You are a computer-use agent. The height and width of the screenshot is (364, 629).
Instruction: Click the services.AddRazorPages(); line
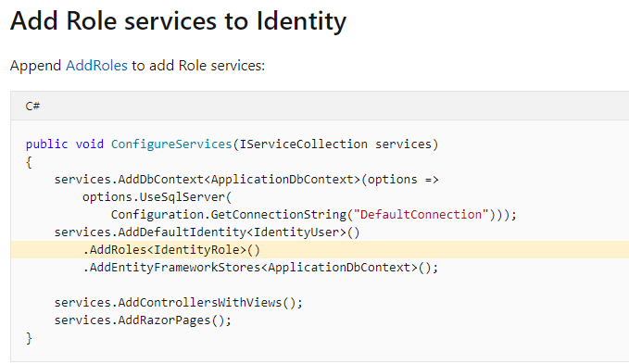(x=143, y=320)
